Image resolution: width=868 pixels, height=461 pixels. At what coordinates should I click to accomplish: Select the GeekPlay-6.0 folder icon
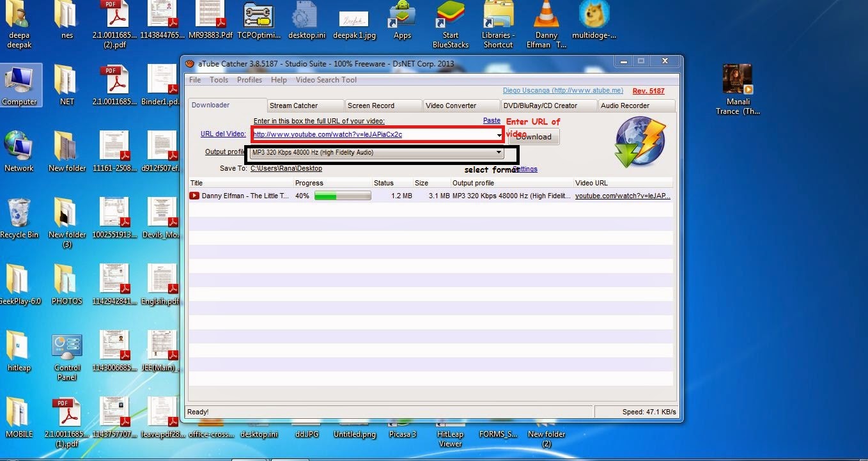point(19,285)
